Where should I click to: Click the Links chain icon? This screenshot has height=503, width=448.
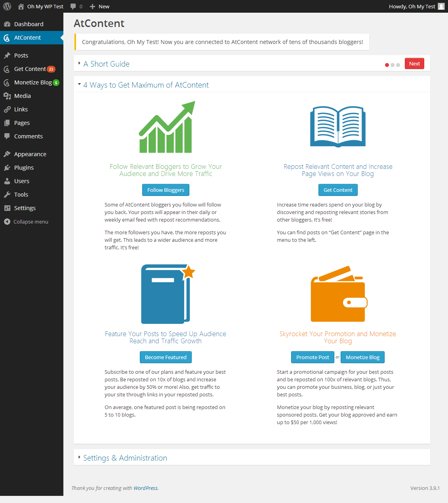[7, 109]
